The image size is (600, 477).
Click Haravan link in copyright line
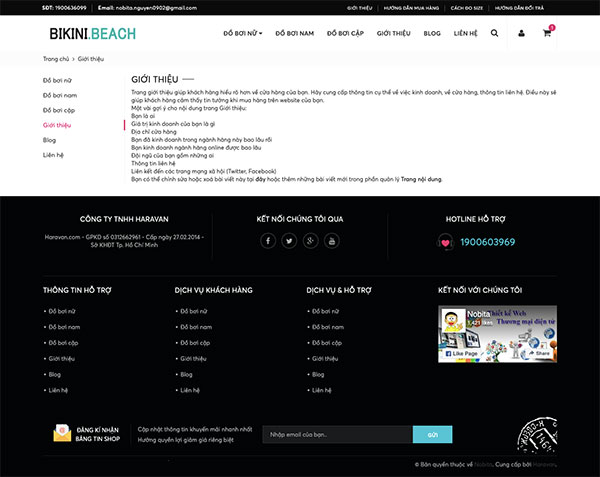[x=544, y=464]
